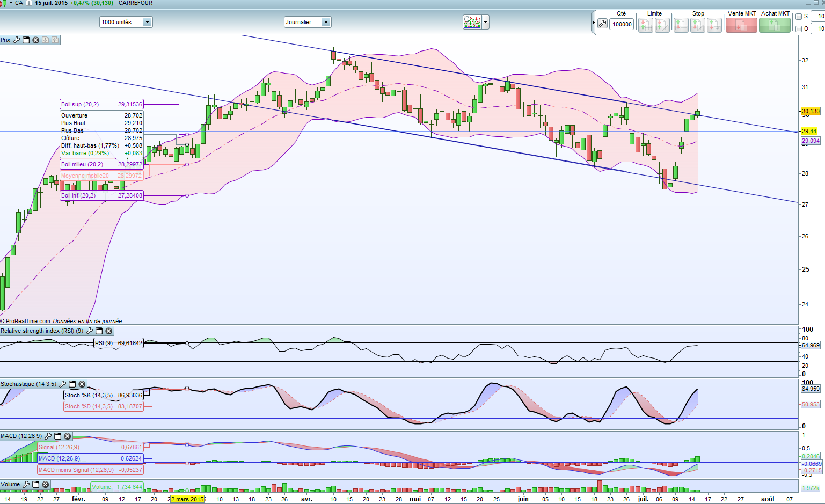Viewport: 825px width, 504px height.
Task: Open the candlestick chart style menu
Action: click(x=5, y=3)
